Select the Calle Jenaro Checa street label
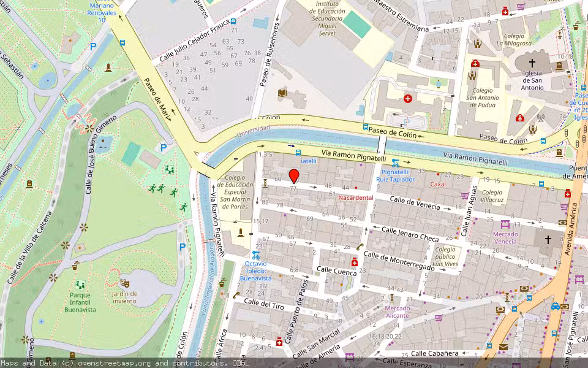588x368 pixels. pos(410,234)
